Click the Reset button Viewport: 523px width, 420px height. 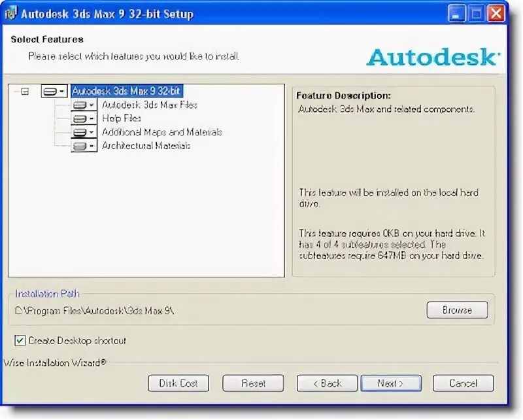[x=253, y=383]
